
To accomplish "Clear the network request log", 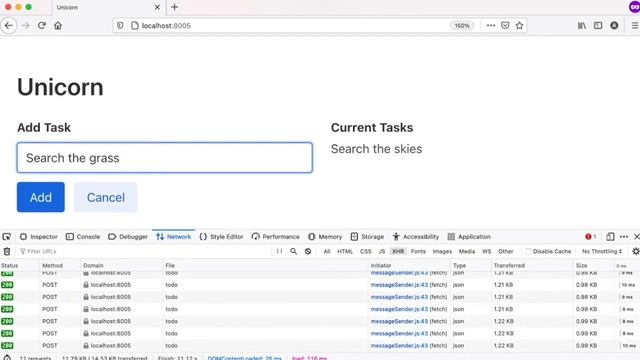I will [7, 251].
